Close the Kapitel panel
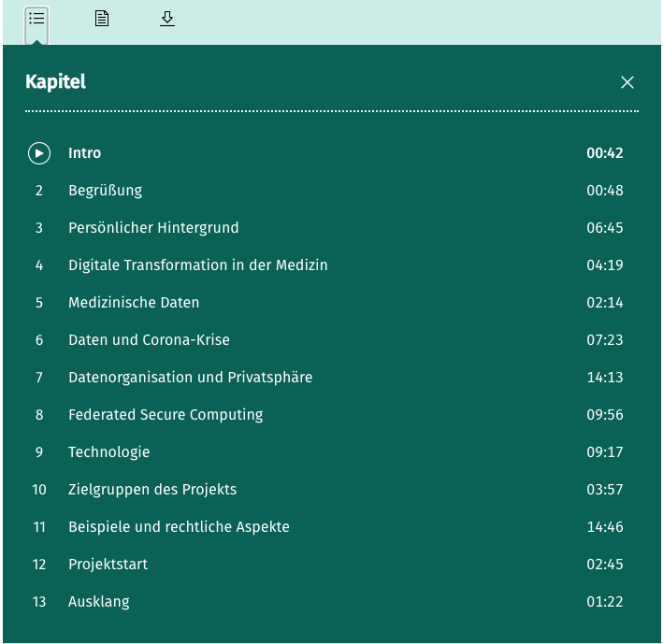Image resolution: width=663 pixels, height=644 pixels. 627,82
